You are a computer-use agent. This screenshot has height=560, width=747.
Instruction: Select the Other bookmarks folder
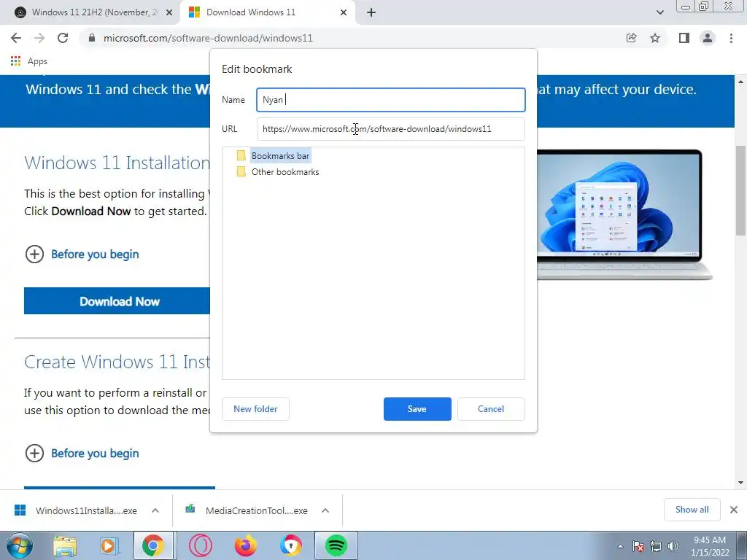click(x=285, y=172)
